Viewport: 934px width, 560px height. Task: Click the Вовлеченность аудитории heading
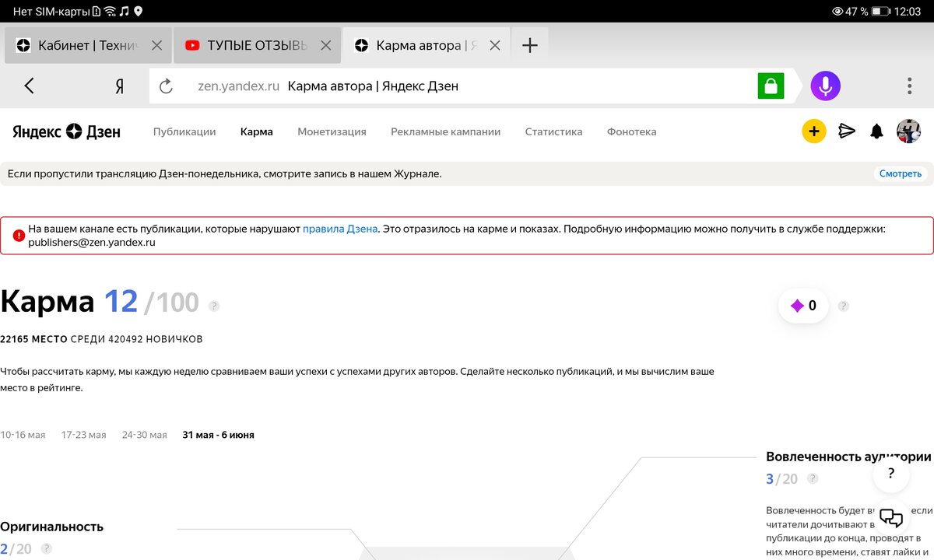(848, 457)
